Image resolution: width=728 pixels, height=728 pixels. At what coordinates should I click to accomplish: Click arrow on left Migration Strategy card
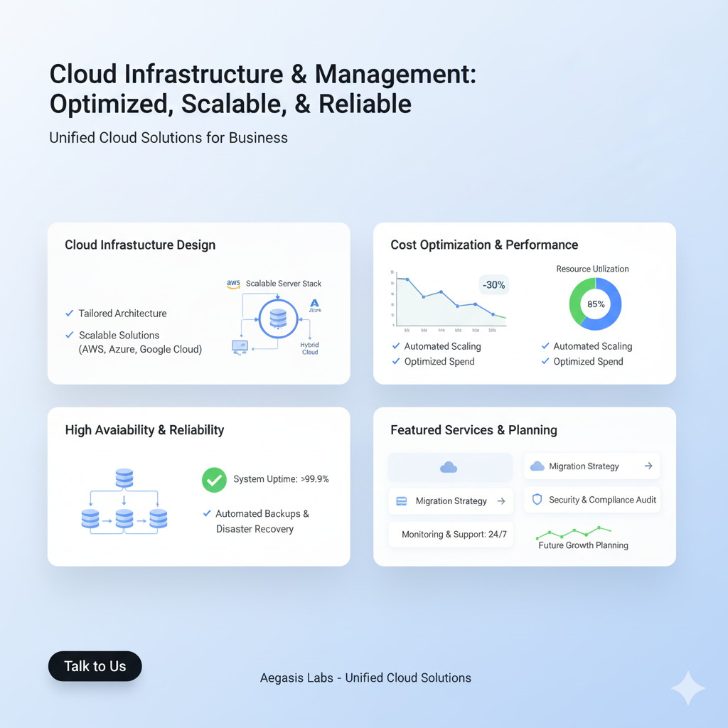[x=500, y=501]
